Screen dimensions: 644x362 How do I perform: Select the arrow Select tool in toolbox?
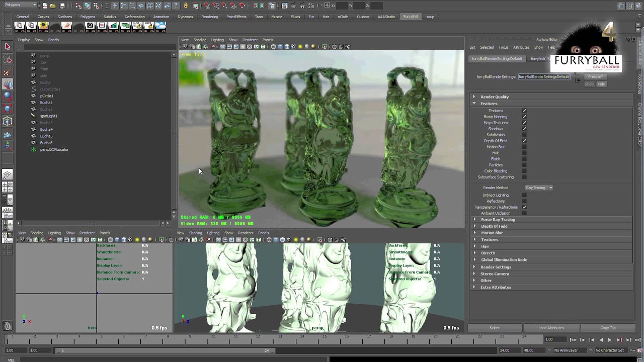click(x=8, y=47)
